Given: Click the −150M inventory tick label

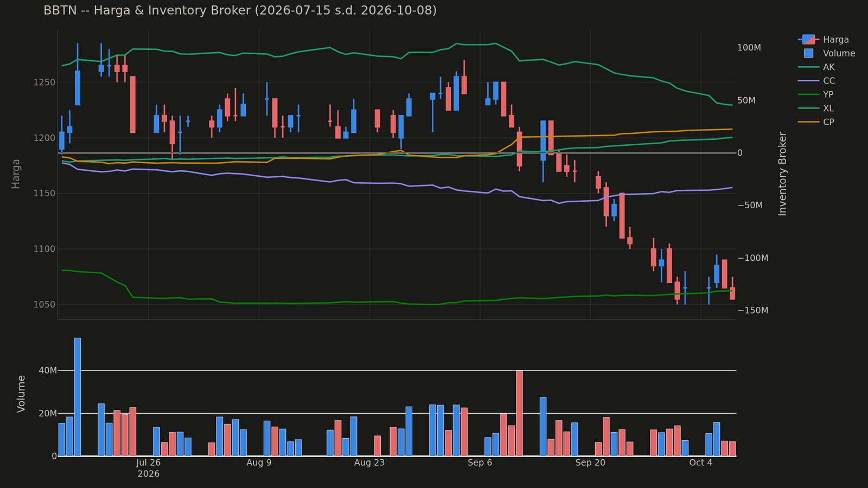Looking at the screenshot, I should (752, 310).
